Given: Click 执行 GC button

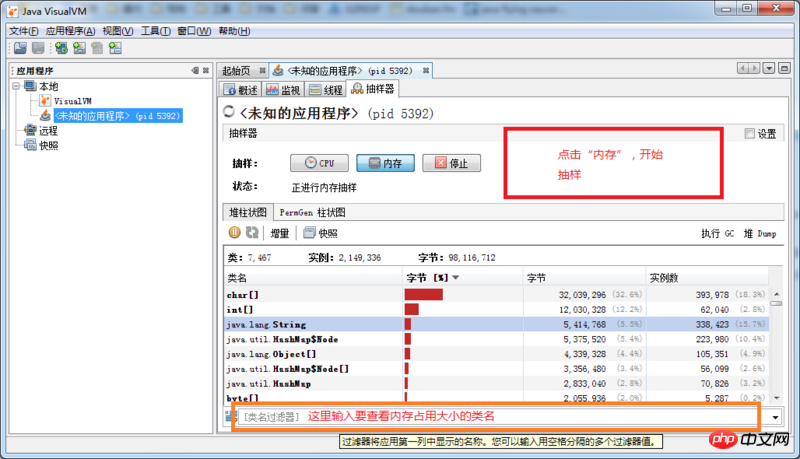Looking at the screenshot, I should pyautogui.click(x=717, y=233).
